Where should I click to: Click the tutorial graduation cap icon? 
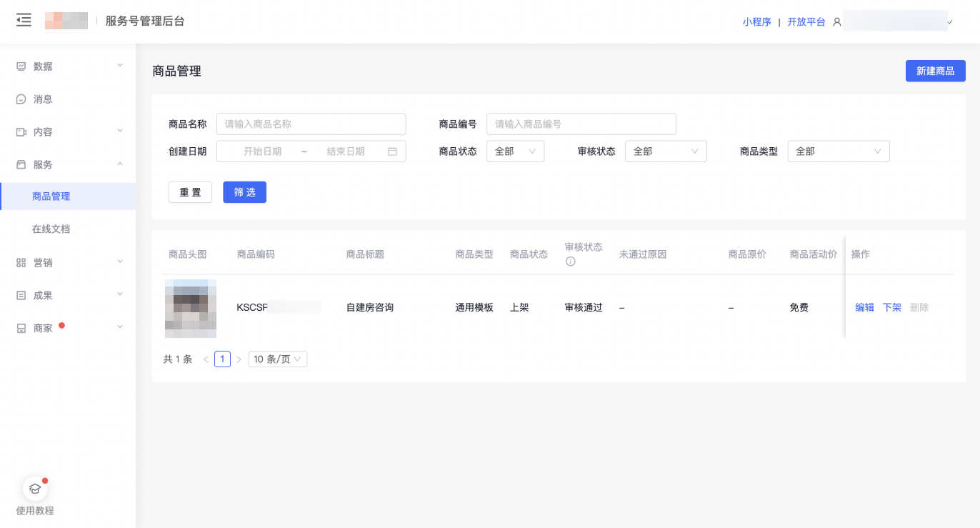35,489
